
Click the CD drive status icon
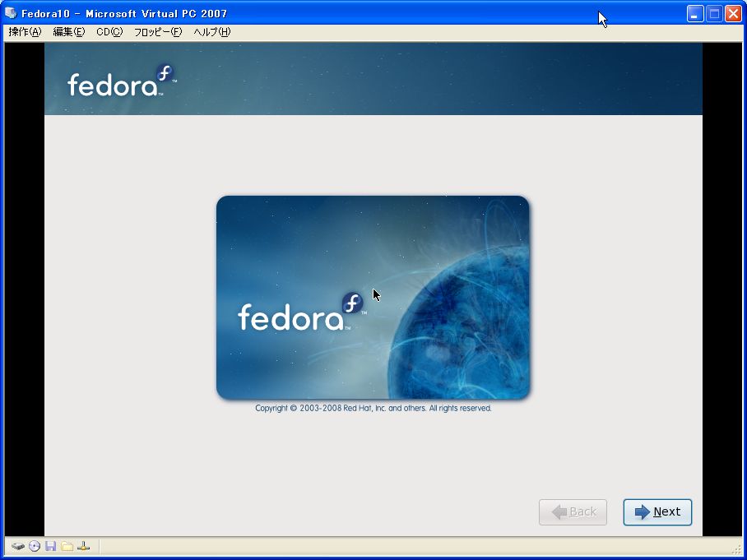point(35,546)
